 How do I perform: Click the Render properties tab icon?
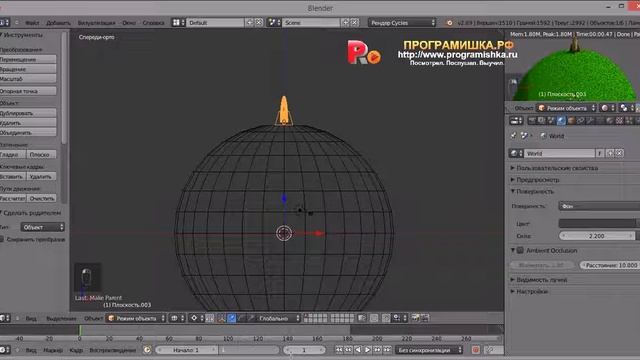pyautogui.click(x=531, y=120)
